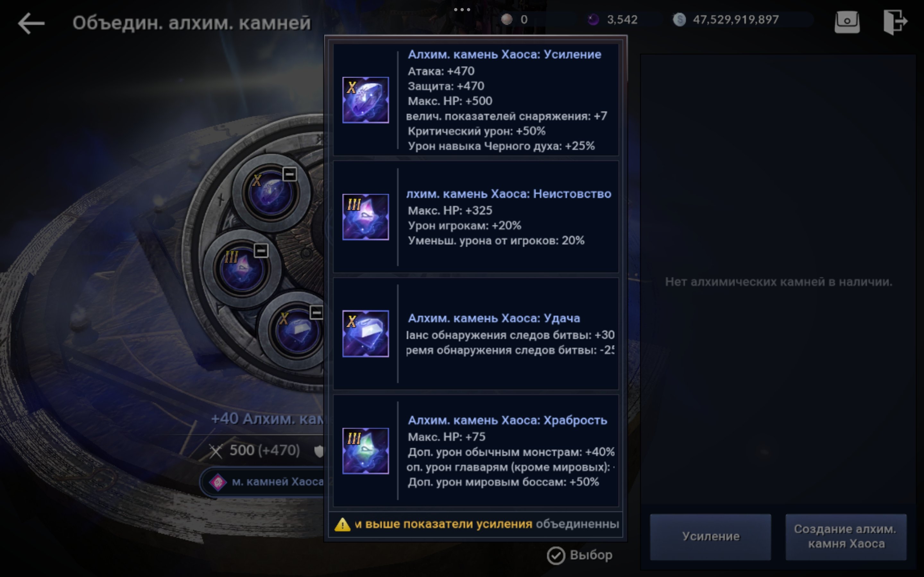This screenshot has height=577, width=924.
Task: Select the Удача stone icon
Action: click(x=365, y=333)
